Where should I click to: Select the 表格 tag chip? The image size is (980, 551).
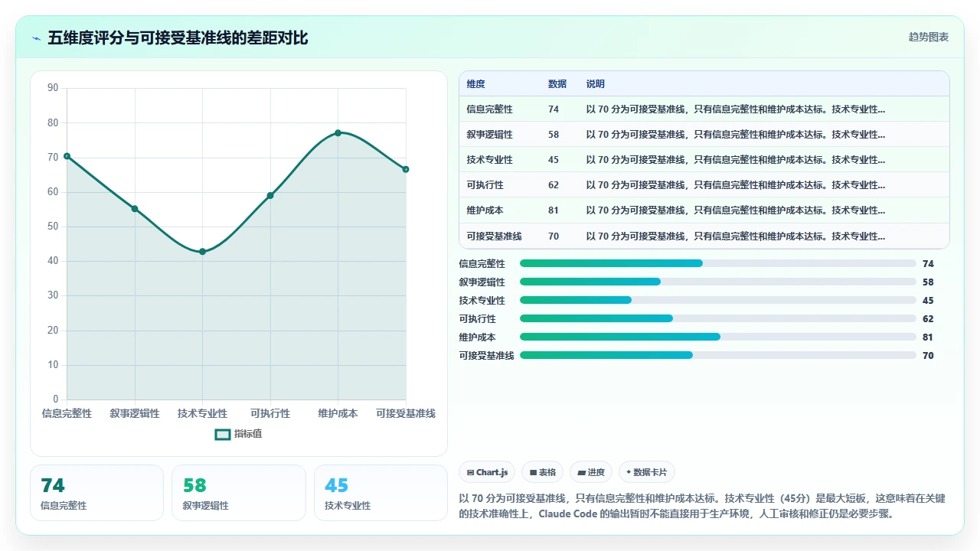coord(543,472)
